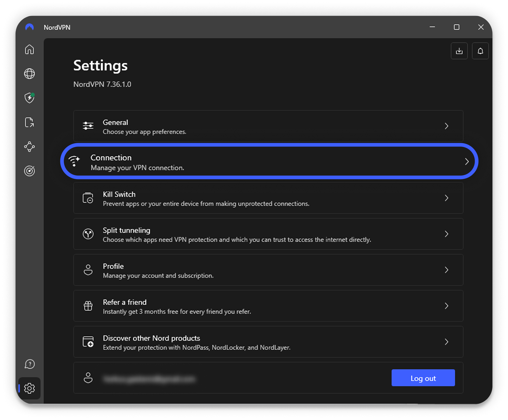Image resolution: width=508 pixels, height=420 pixels.
Task: Open Threat Protection shield icon
Action: (x=30, y=98)
